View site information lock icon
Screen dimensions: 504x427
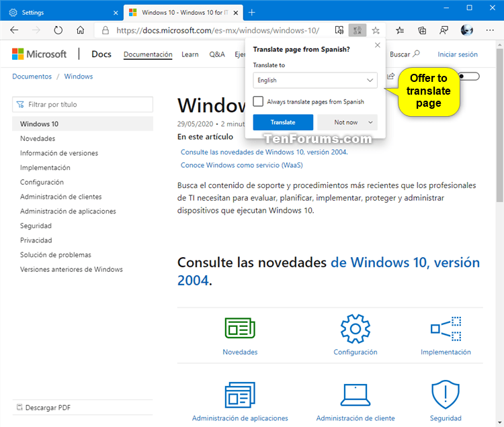click(x=105, y=30)
